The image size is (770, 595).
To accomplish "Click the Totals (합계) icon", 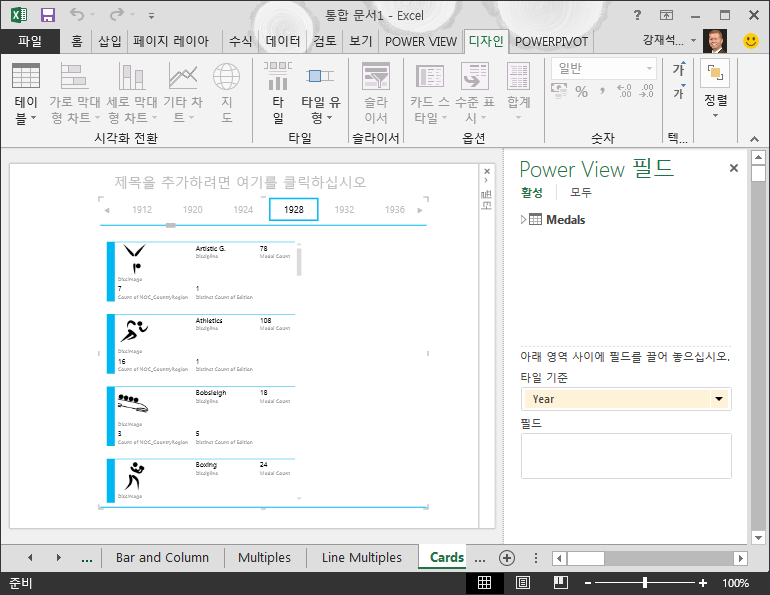I will click(x=519, y=76).
